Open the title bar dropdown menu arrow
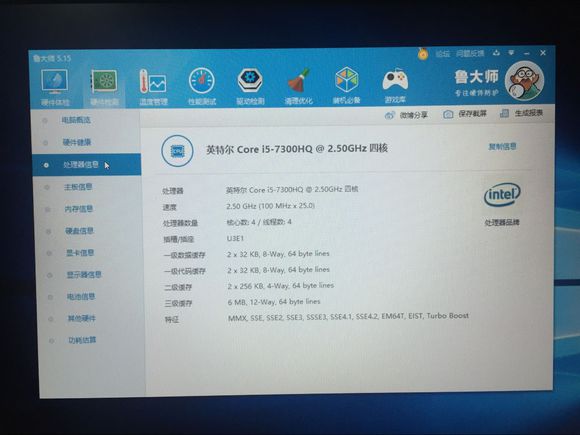 (x=511, y=53)
